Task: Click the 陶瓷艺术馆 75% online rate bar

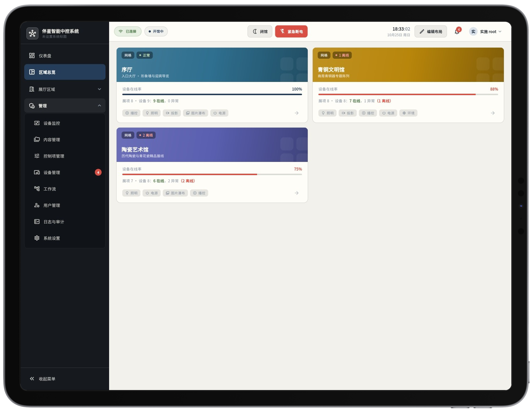Action: pos(212,174)
